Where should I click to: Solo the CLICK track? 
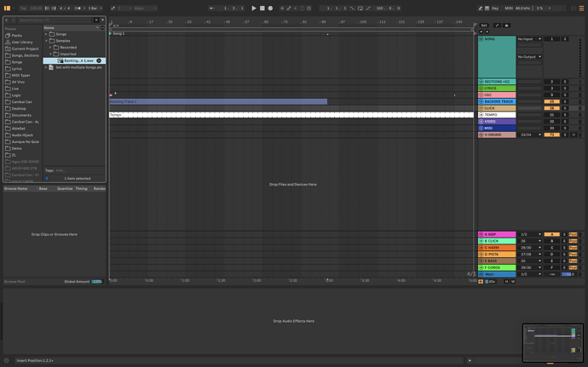pos(564,108)
